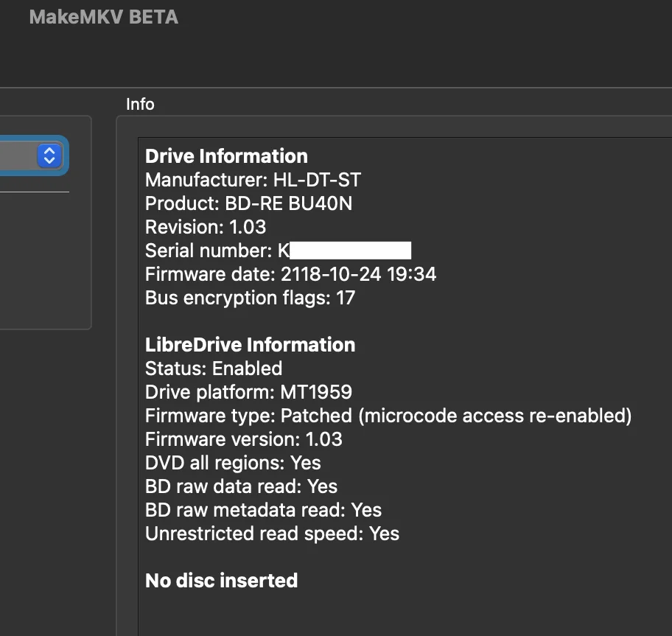
Task: Click the 'Info' panel label
Action: 140,104
